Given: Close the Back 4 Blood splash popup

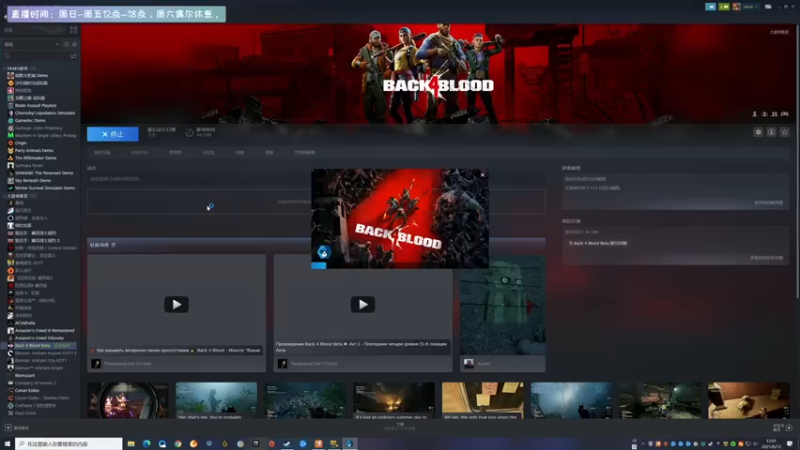Looking at the screenshot, I should coord(483,175).
